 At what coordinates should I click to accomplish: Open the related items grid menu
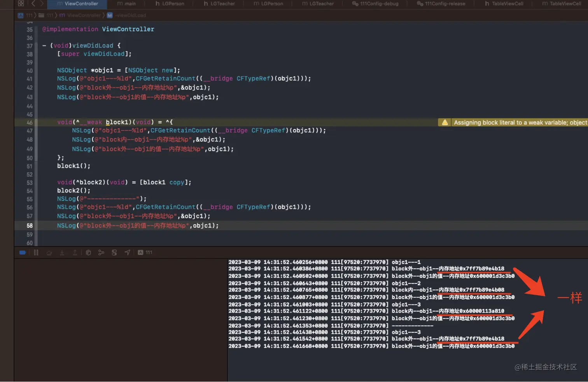tap(21, 4)
